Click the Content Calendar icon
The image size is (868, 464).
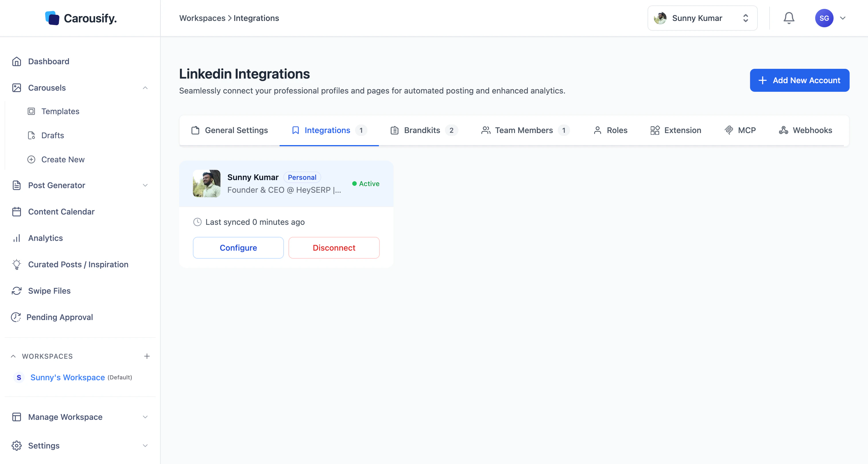(17, 211)
